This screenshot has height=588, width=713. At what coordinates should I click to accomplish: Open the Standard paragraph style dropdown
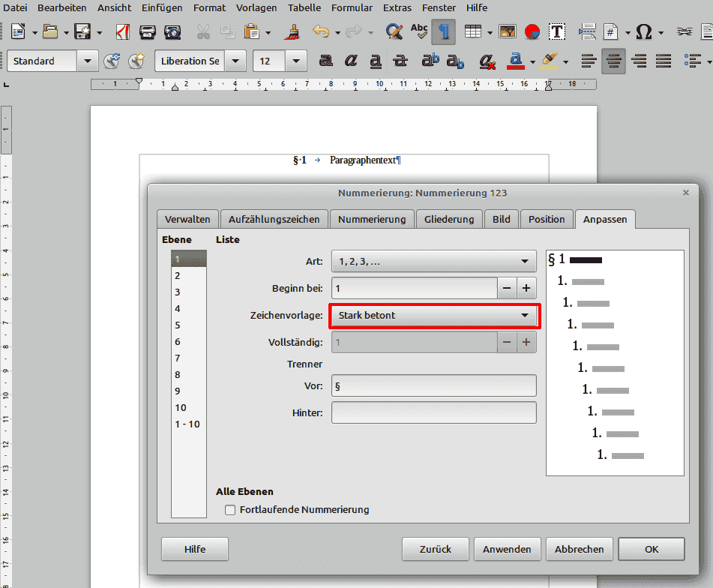point(88,61)
